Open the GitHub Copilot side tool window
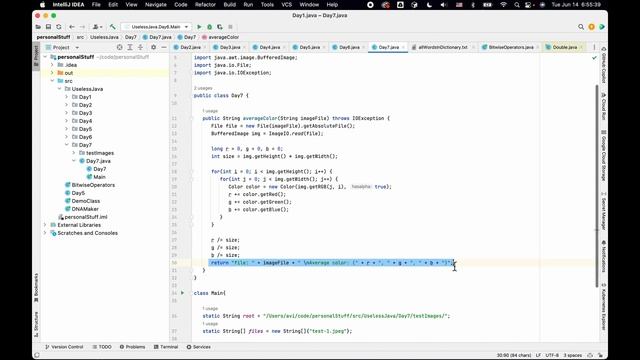640x360 pixels. click(604, 66)
